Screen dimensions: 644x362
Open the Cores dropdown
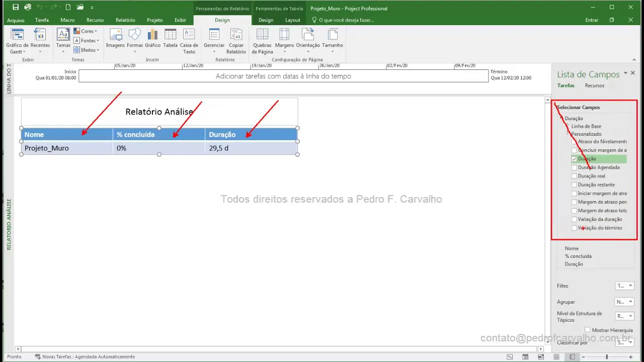pyautogui.click(x=86, y=31)
